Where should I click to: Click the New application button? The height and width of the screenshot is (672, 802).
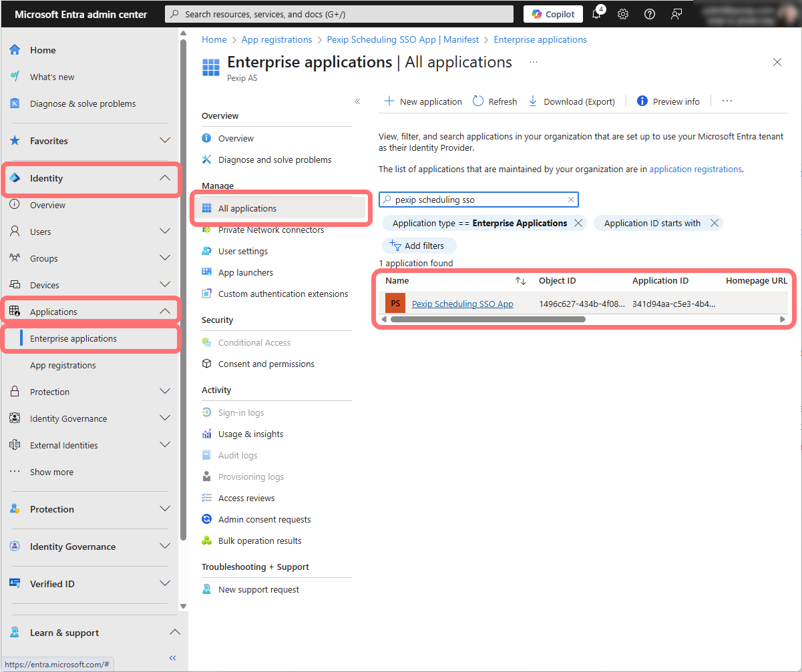423,101
